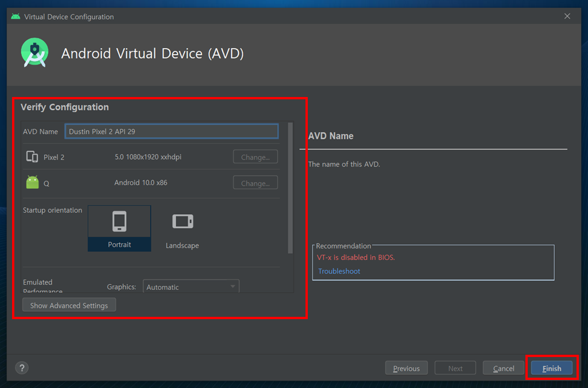Viewport: 588px width, 388px height.
Task: Go back with the Previous button
Action: click(406, 368)
